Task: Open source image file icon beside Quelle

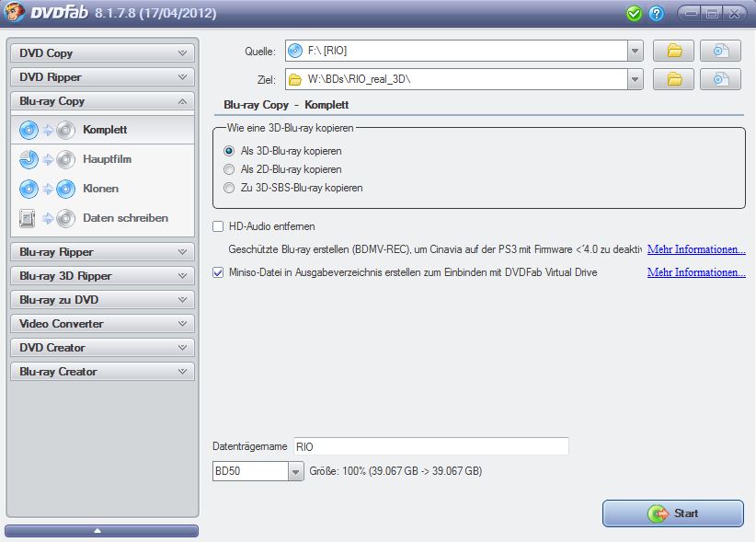Action: tap(720, 51)
